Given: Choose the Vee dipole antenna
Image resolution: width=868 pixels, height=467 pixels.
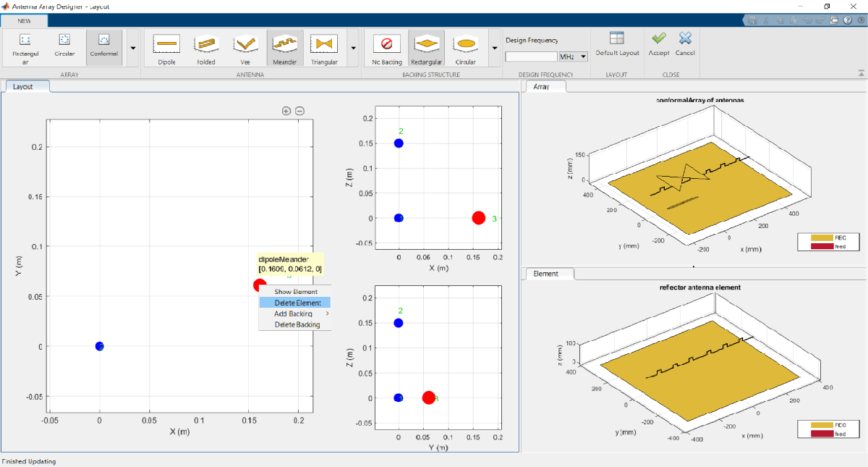Looking at the screenshot, I should point(245,48).
